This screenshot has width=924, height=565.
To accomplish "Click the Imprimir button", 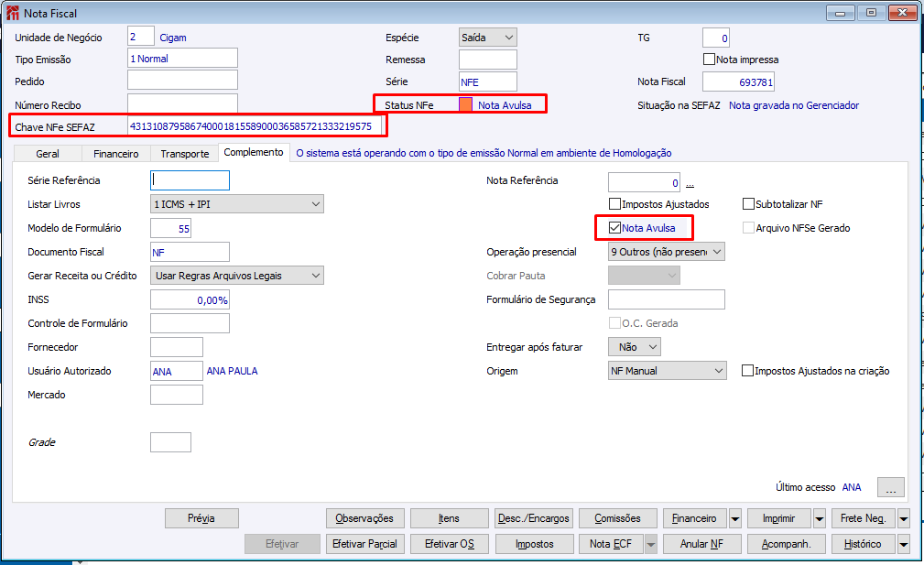I will click(x=779, y=518).
